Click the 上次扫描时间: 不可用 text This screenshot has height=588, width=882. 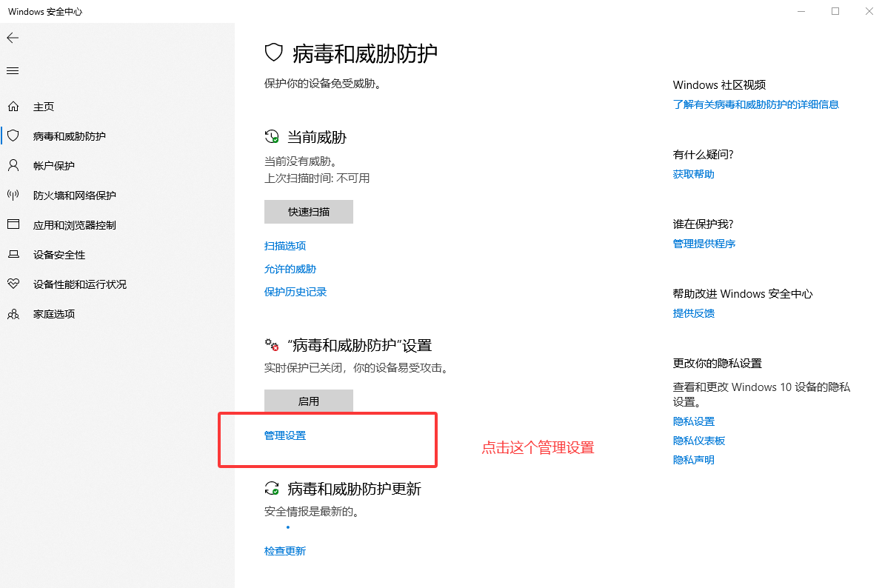(317, 178)
